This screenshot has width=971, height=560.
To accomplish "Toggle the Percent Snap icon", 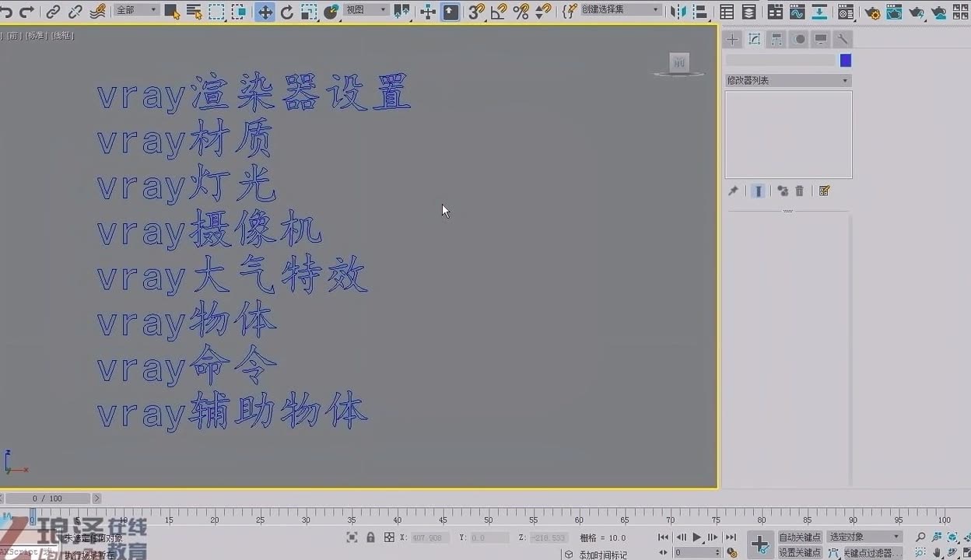I will (x=521, y=12).
